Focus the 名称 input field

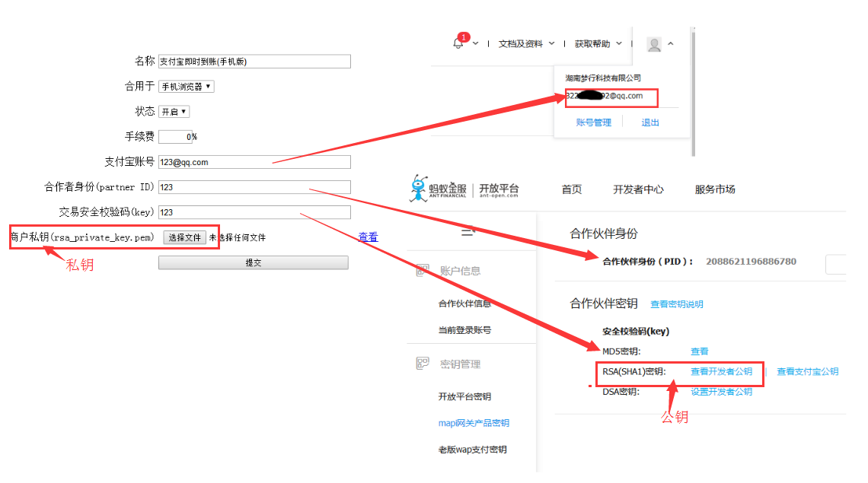[x=254, y=62]
